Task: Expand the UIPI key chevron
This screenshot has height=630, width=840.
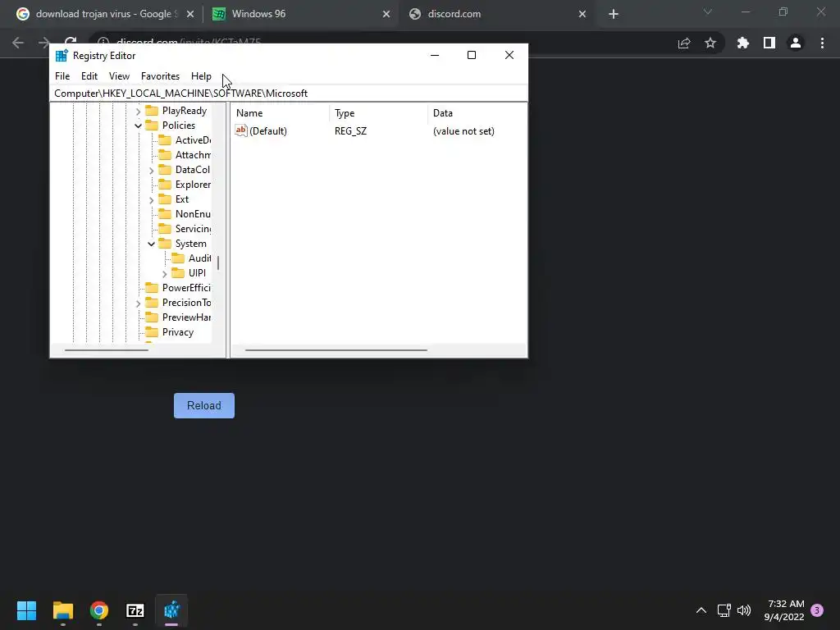Action: (x=164, y=274)
